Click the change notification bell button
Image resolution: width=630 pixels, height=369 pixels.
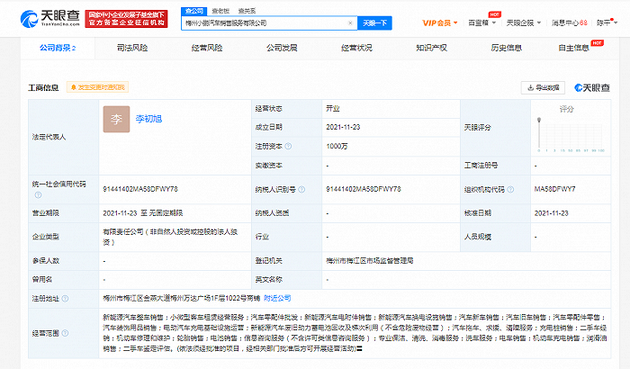[x=98, y=87]
